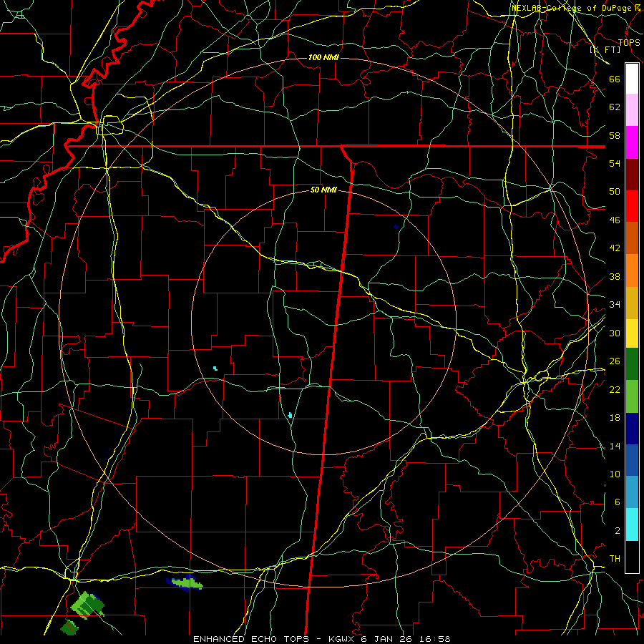The image size is (644, 644).
Task: Click the '18' legend value
Action: tap(615, 418)
